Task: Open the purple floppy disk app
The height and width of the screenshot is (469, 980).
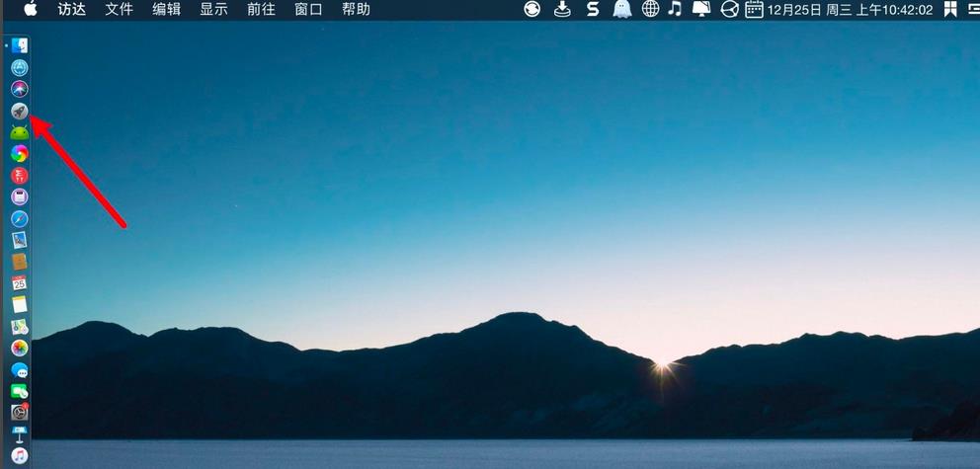Action: 20,196
